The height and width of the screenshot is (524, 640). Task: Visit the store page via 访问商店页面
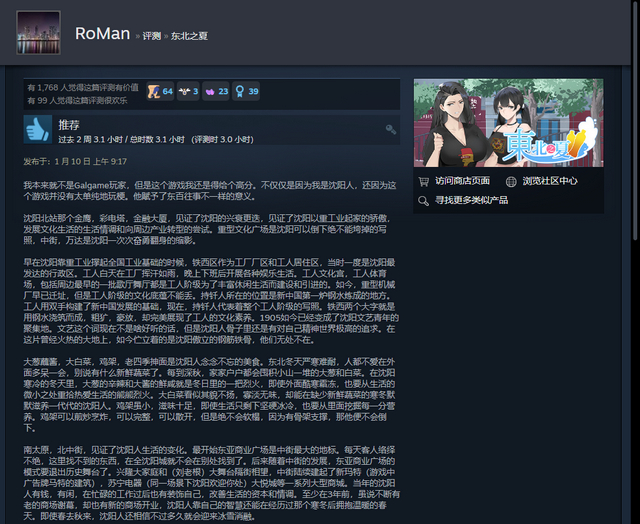coord(462,181)
